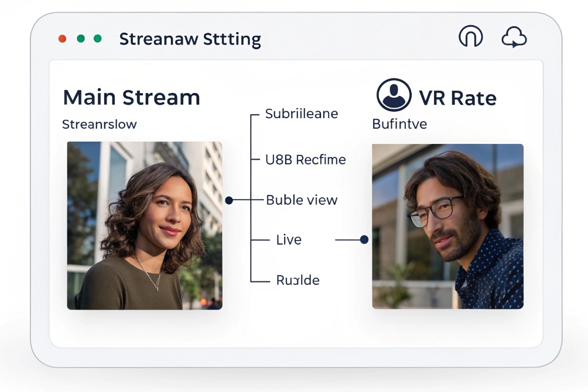Viewport: 588px width, 392px height.
Task: Click the orange window dot
Action: 63,39
